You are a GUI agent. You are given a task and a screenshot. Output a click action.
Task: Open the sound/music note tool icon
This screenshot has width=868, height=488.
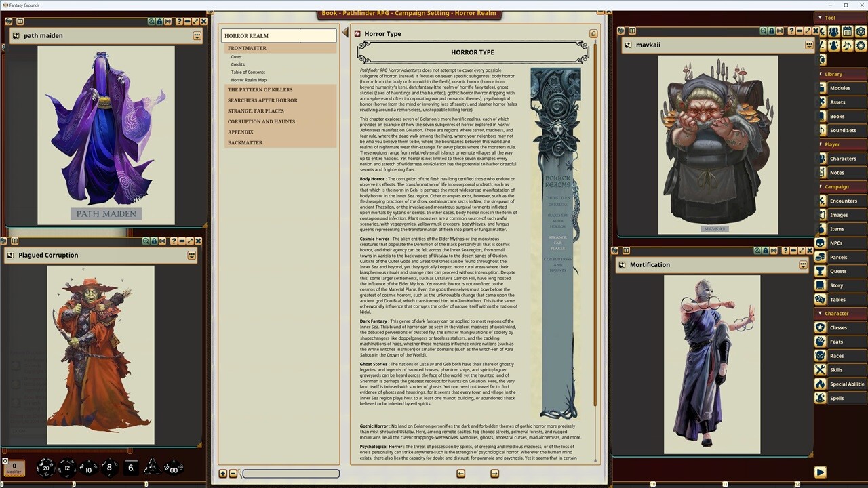point(847,45)
